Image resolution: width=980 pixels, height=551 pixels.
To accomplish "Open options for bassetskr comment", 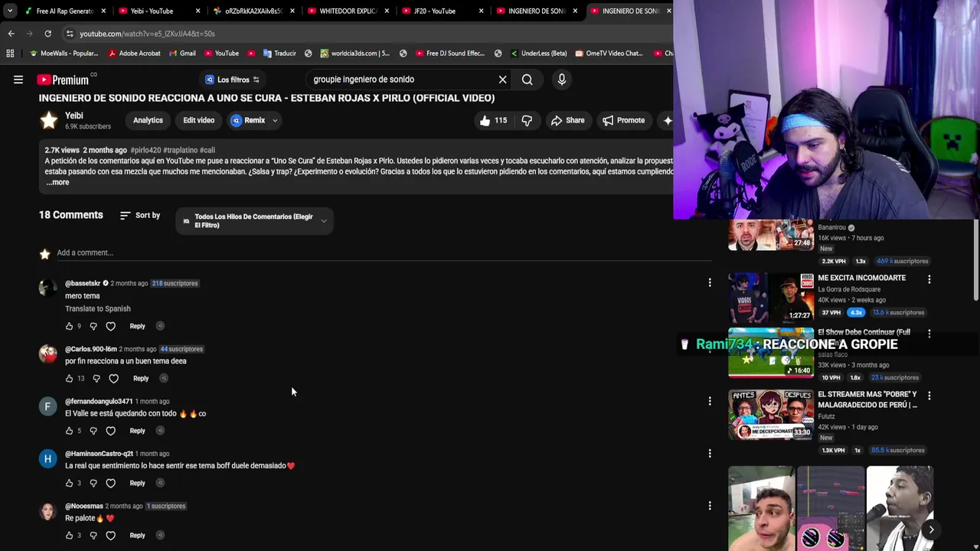I will (x=710, y=283).
